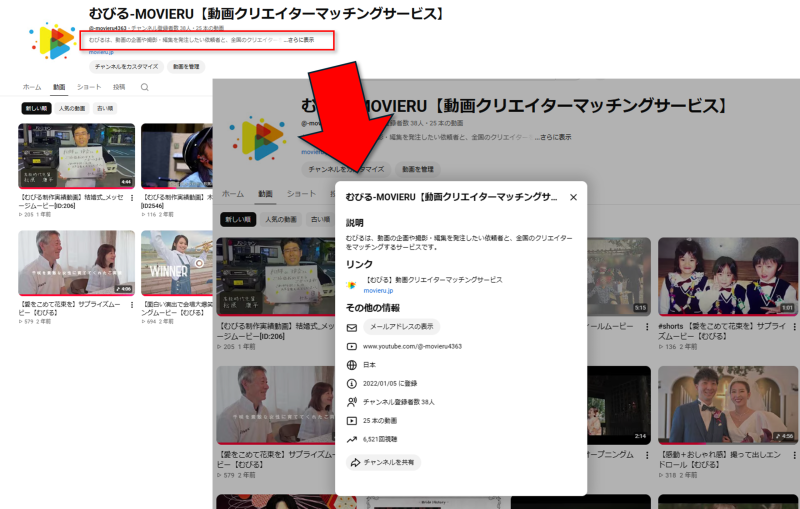
Task: Open three-dot menu beside 【感動+おしゃれ感】 video
Action: click(794, 455)
